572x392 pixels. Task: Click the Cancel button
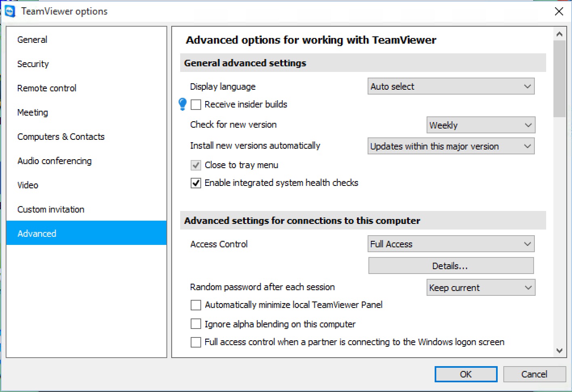pos(534,374)
